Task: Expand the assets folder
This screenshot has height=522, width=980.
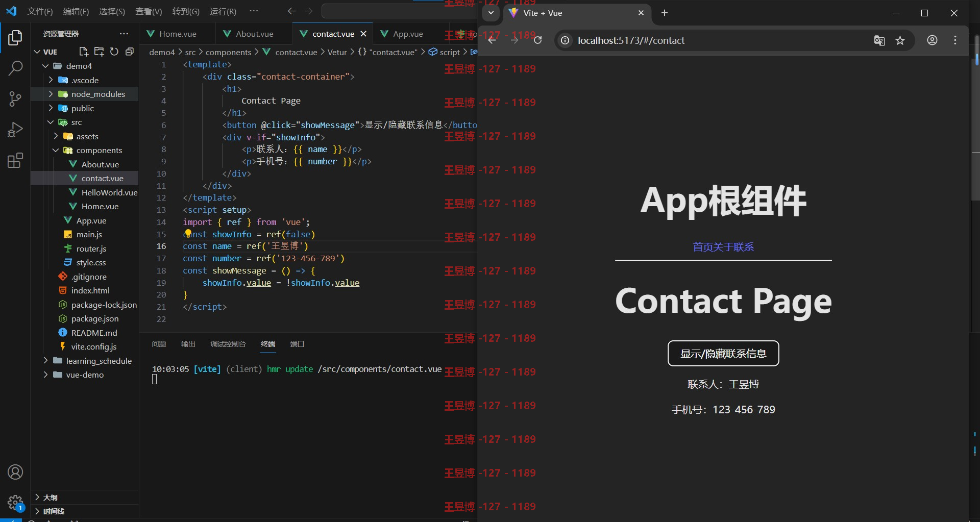Action: click(x=56, y=136)
